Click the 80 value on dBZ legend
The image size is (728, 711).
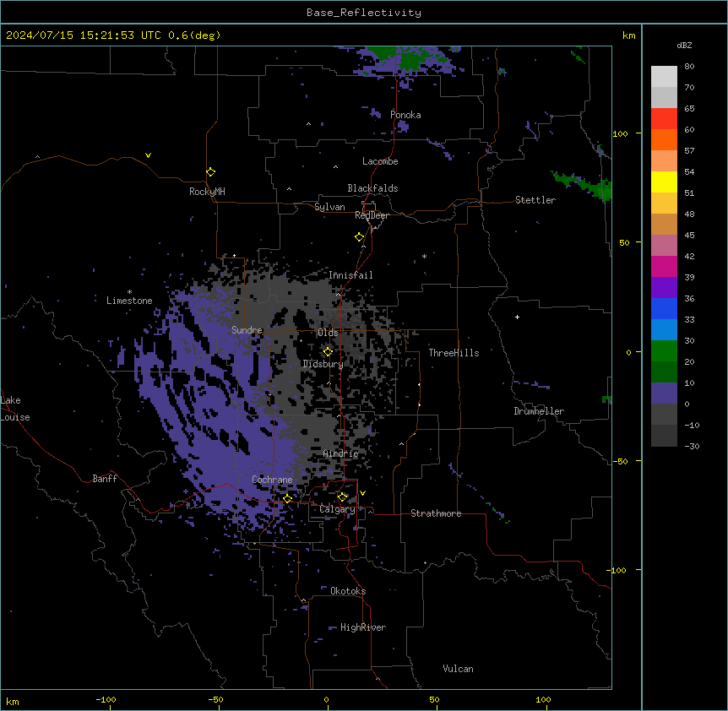[689, 67]
